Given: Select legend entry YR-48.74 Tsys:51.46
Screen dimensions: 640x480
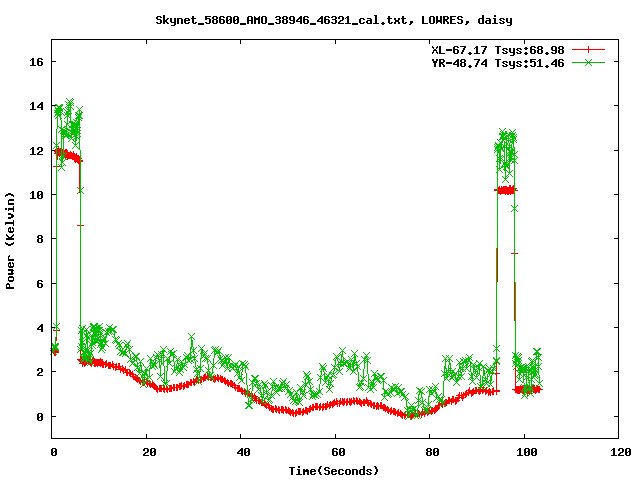Looking at the screenshot, I should (498, 63).
